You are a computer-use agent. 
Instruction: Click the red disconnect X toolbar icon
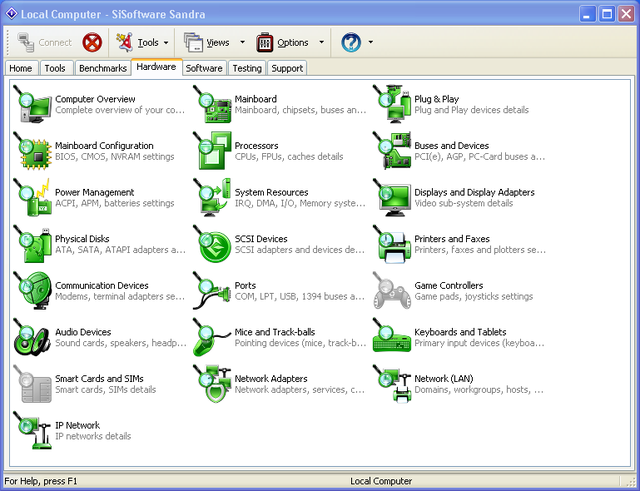click(x=92, y=42)
